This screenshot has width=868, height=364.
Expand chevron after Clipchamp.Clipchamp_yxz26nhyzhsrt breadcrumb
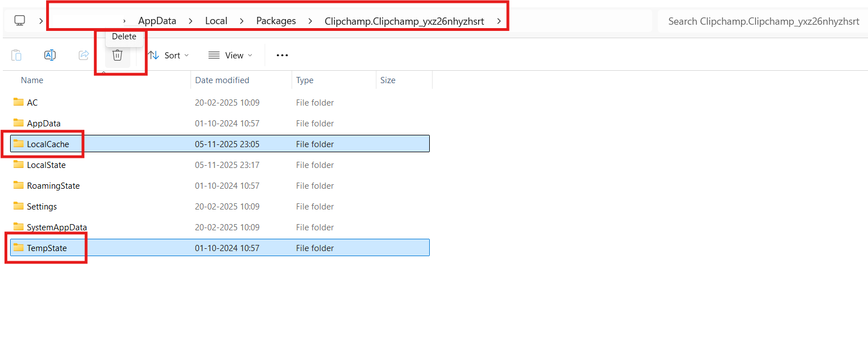click(x=499, y=21)
